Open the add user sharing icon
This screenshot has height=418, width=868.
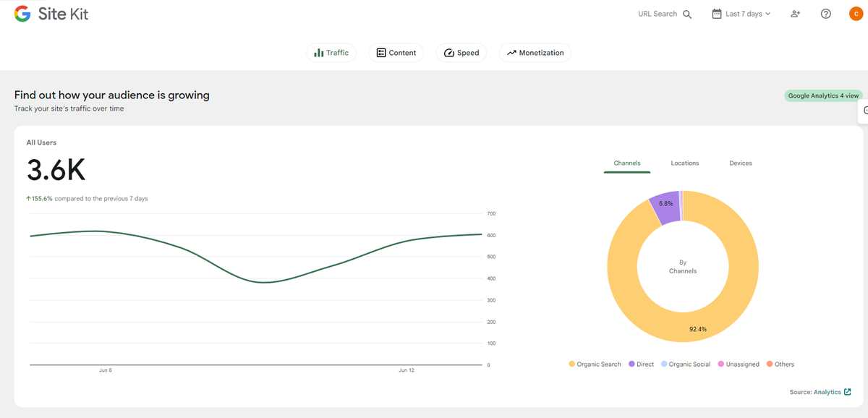pos(796,14)
